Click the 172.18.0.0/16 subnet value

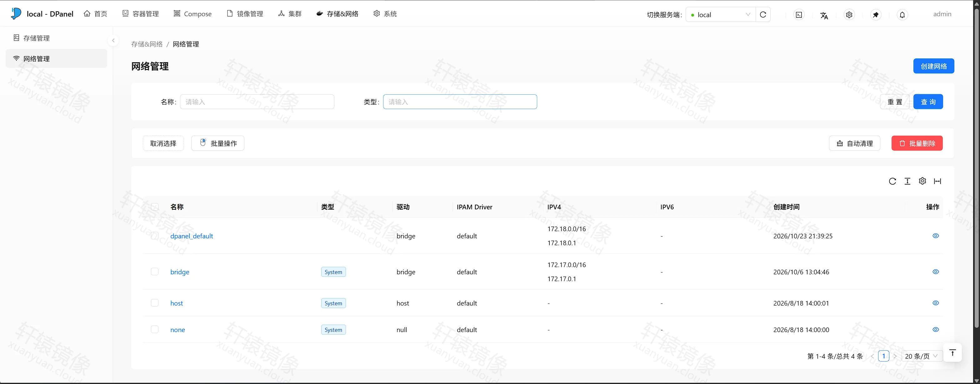pyautogui.click(x=567, y=229)
